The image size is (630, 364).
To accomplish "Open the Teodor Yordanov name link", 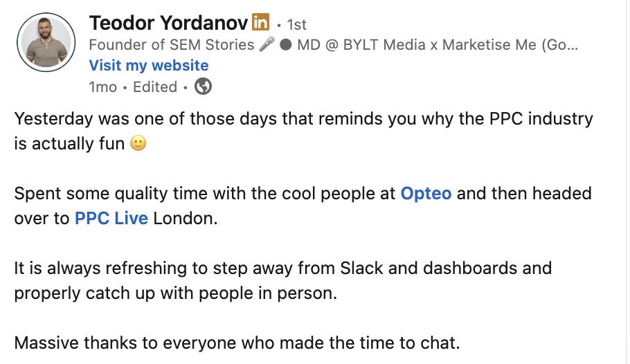I will coord(168,23).
